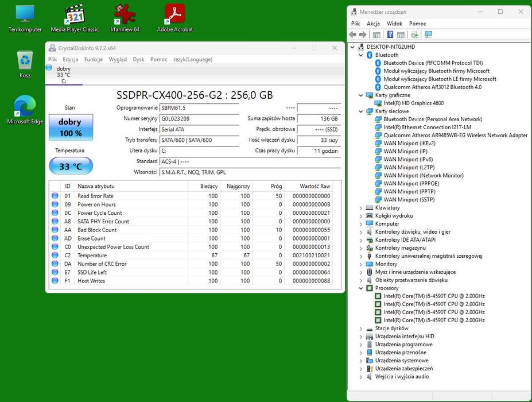Click Suma zapisów hosta value 136 GB
This screenshot has height=402, width=532.
pyautogui.click(x=319, y=118)
